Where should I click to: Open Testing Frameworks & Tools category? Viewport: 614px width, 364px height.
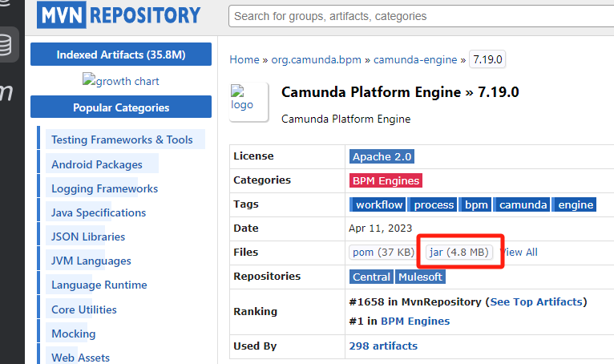point(122,140)
